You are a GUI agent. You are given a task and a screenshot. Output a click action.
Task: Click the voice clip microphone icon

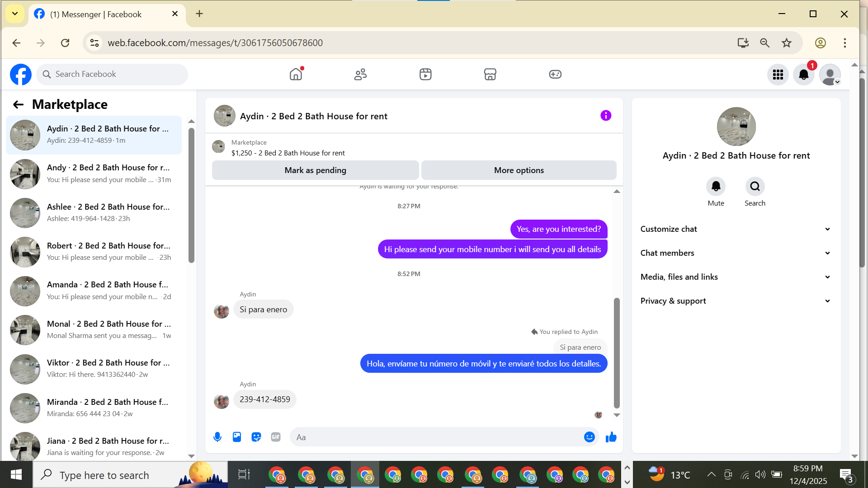217,437
